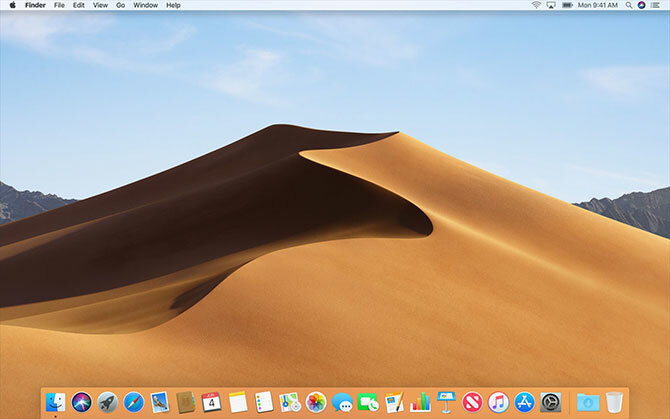670x419 pixels.
Task: Open Downloads folder stack in Dock
Action: tap(588, 402)
